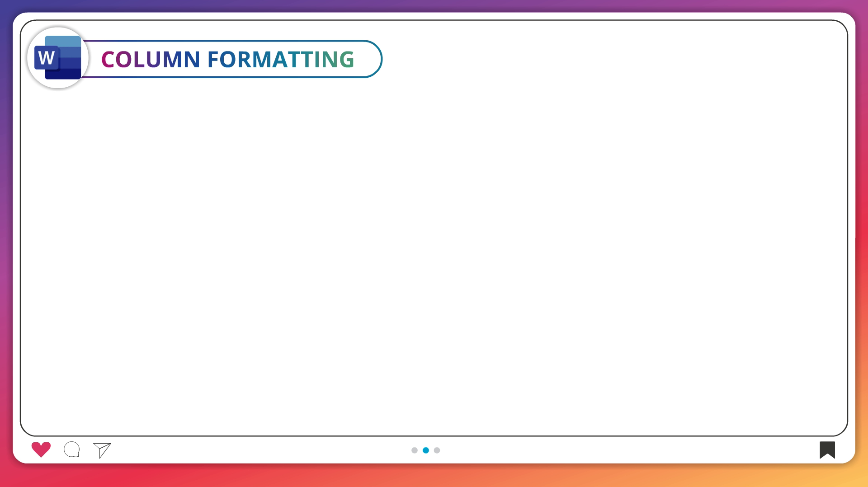The width and height of the screenshot is (868, 487).
Task: Share post with paper plane icon
Action: pos(102,450)
